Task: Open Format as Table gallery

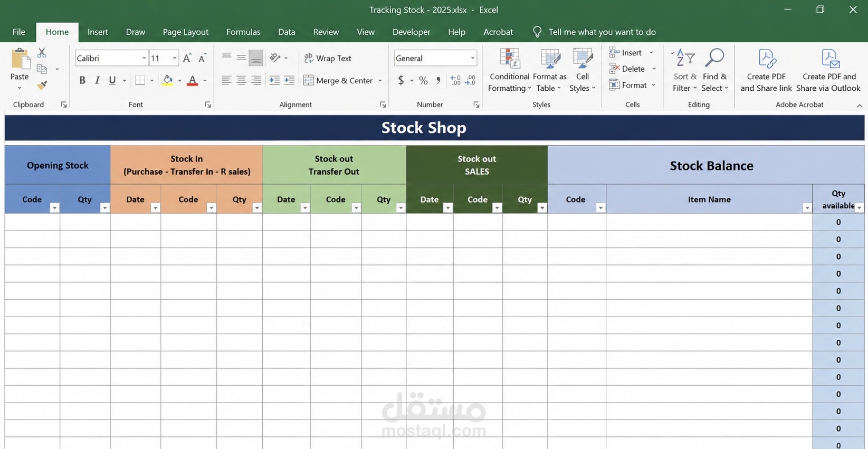Action: tap(550, 70)
